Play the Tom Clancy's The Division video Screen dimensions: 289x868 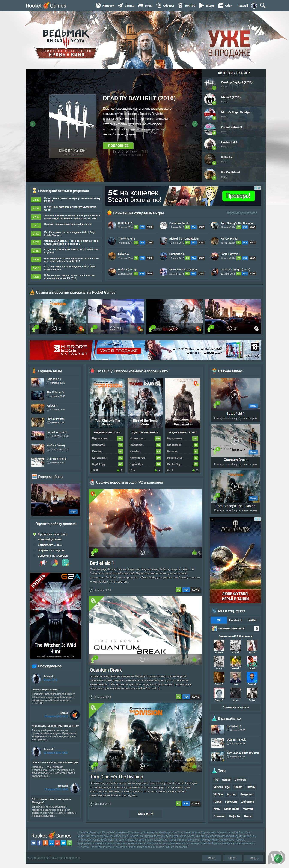[235, 486]
